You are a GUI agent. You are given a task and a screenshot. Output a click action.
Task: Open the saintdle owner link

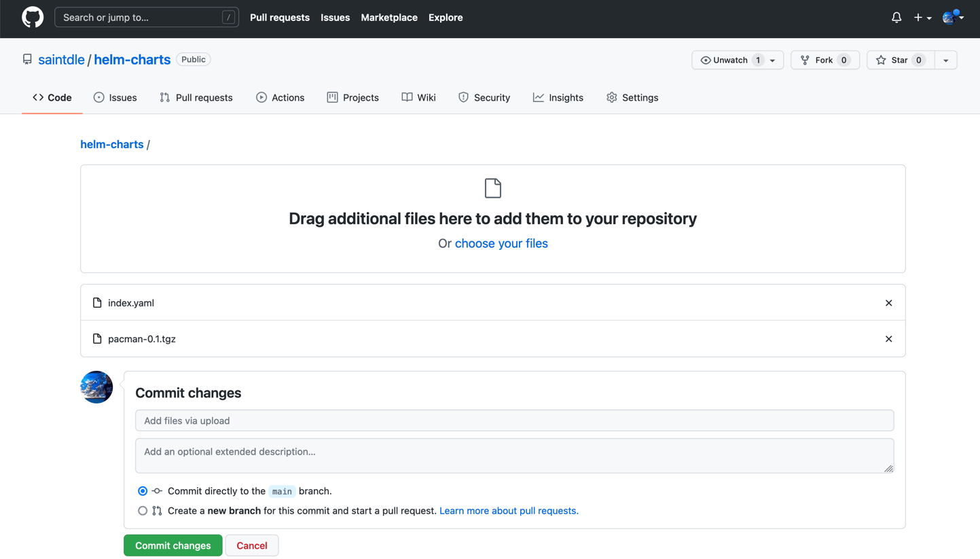click(61, 60)
